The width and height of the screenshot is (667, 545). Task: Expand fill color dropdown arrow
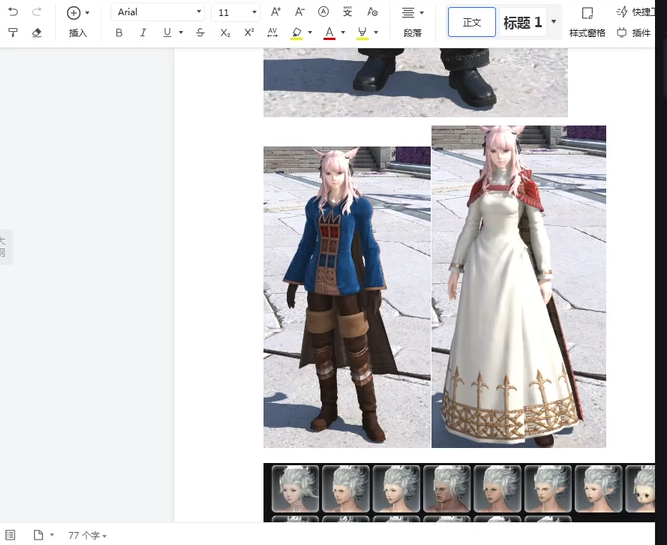310,32
